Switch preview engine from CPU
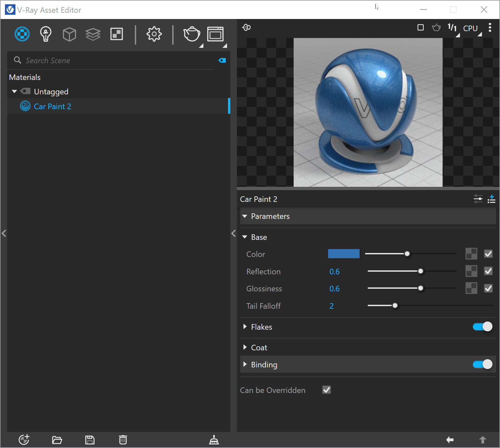 (x=470, y=29)
